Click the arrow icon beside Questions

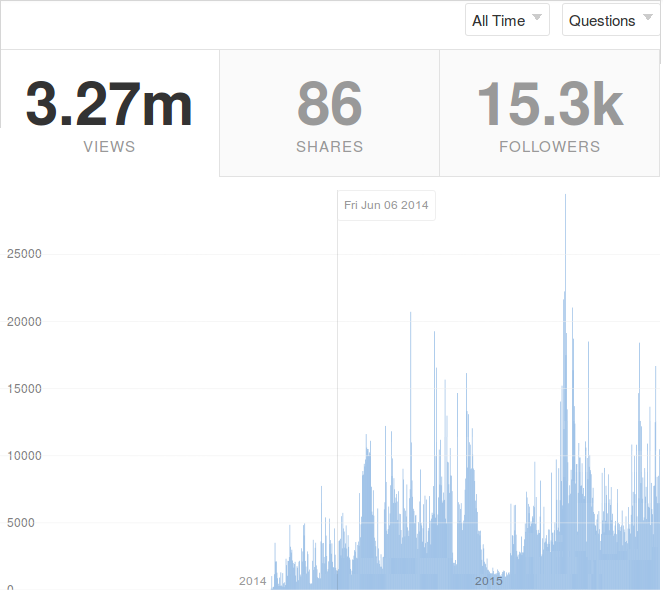click(x=648, y=18)
